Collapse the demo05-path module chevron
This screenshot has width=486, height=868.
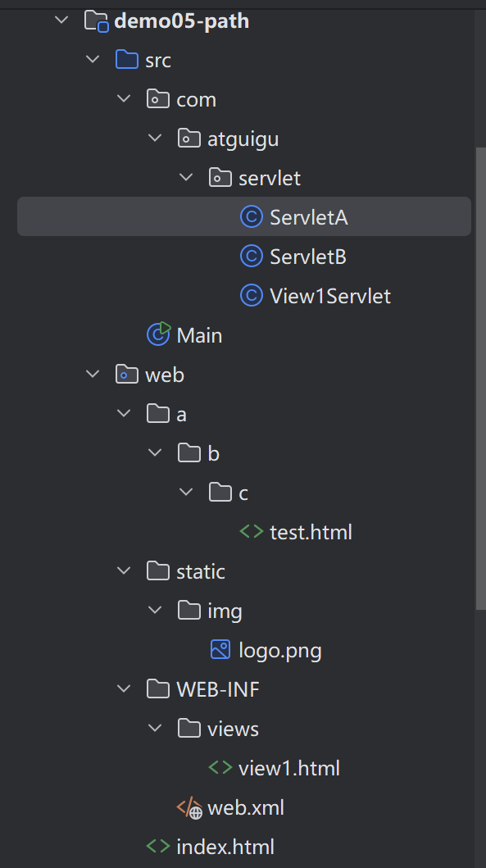click(61, 20)
